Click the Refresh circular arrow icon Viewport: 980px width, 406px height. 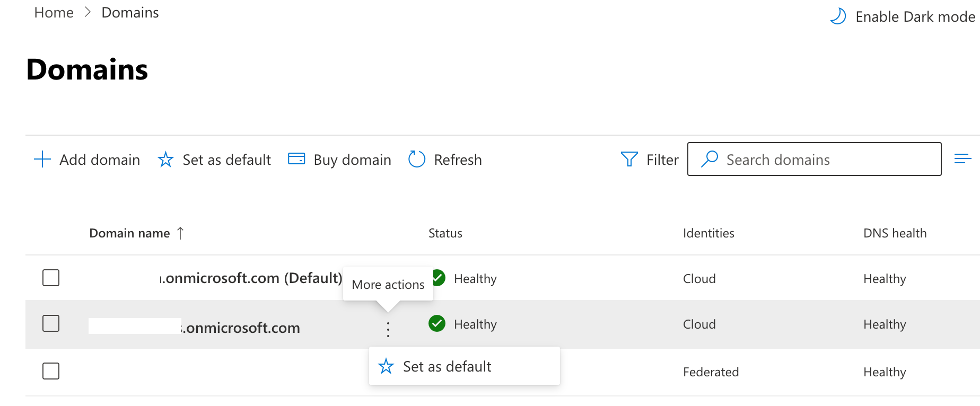tap(417, 160)
